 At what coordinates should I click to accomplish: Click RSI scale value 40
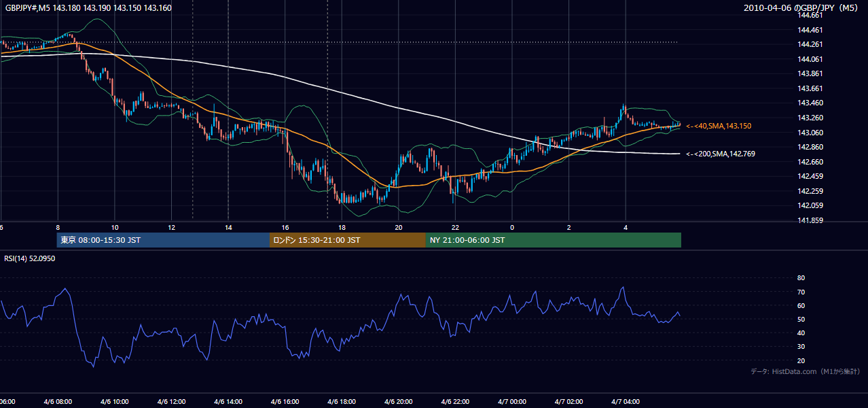[x=801, y=333]
